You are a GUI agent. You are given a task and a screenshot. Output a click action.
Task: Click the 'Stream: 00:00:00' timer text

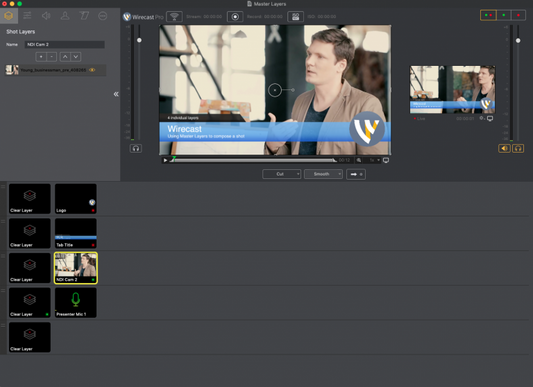(x=204, y=17)
